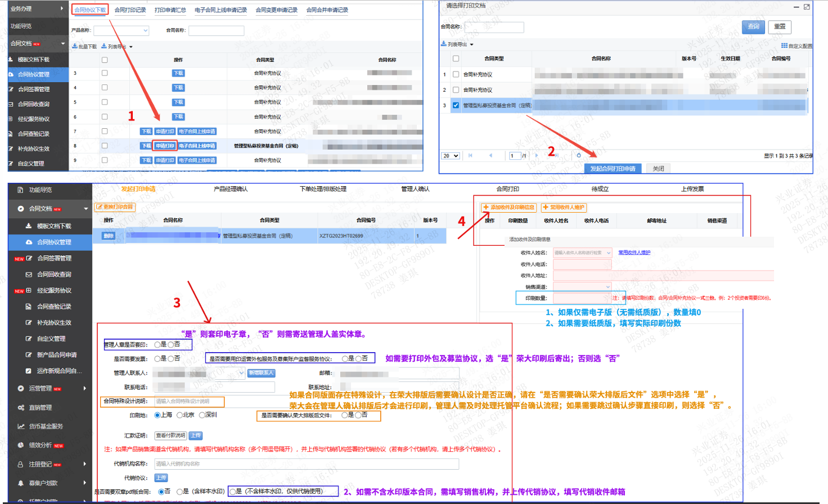Open the page size dropdown showing 20
The image size is (828, 504).
451,156
